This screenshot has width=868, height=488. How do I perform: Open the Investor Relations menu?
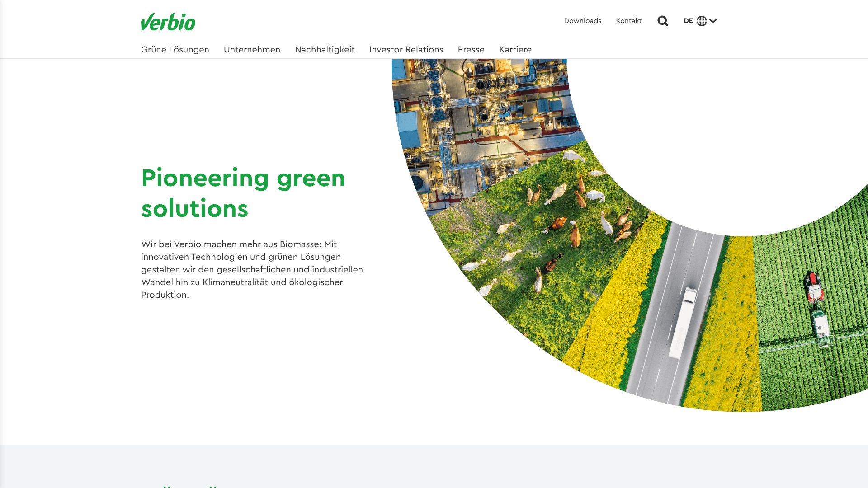tap(406, 49)
